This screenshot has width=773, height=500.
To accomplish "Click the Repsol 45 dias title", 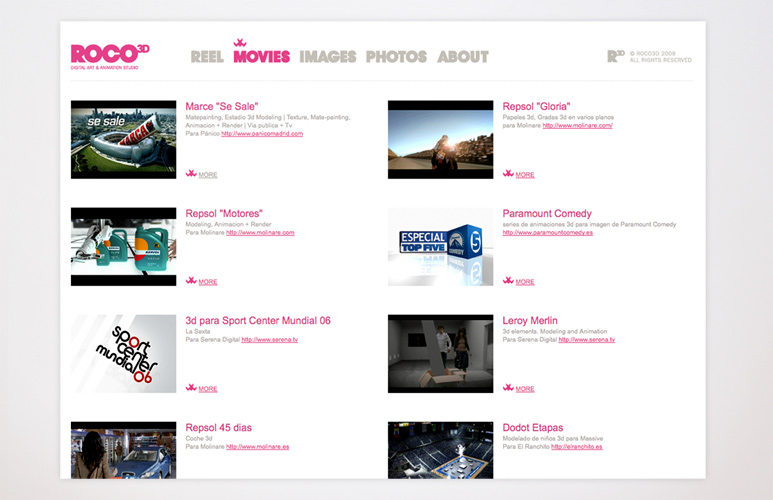I will pos(218,428).
